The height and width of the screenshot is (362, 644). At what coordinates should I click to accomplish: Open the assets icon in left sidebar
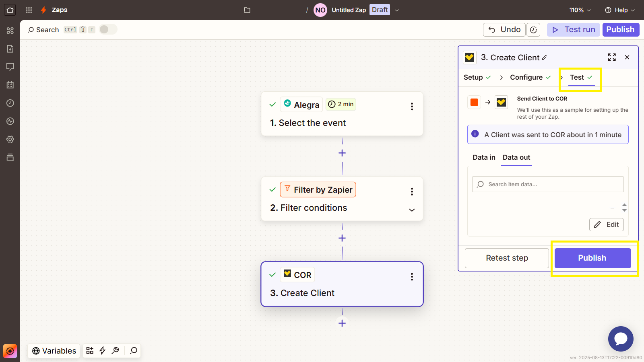[x=10, y=31]
